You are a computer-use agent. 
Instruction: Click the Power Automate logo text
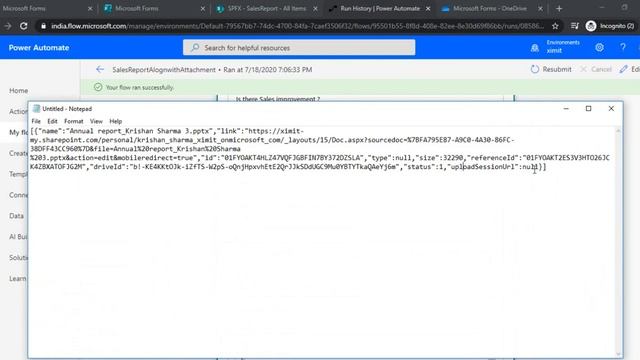39,48
